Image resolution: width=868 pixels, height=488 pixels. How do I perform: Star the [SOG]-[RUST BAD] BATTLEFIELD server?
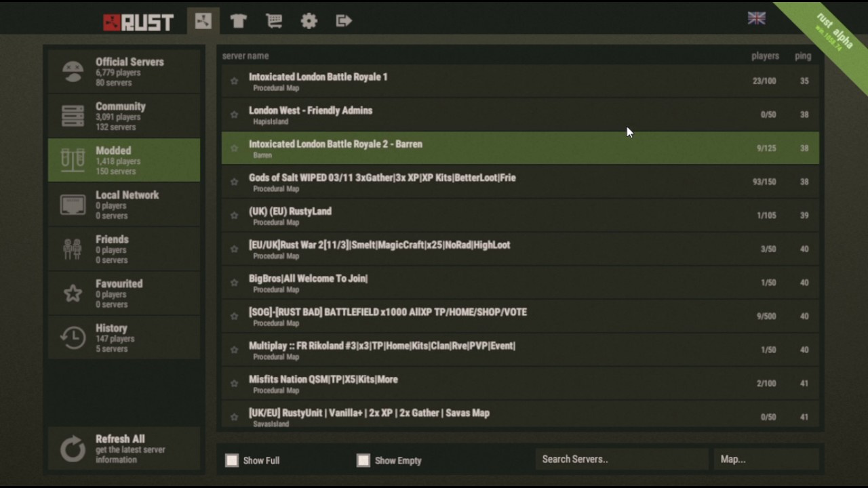234,317
